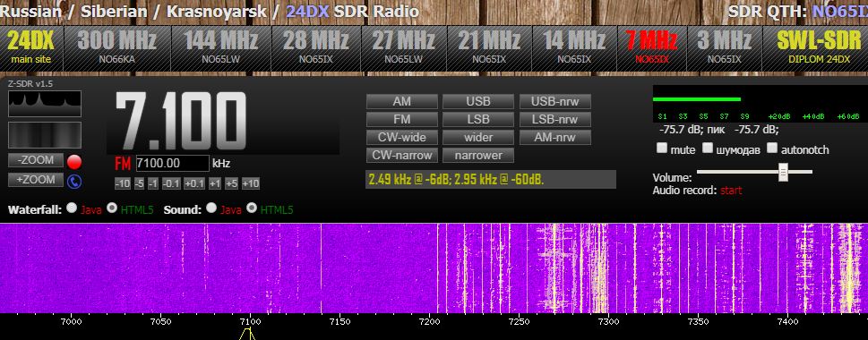Click the frequency kHz input field
The image size is (868, 340).
point(172,164)
